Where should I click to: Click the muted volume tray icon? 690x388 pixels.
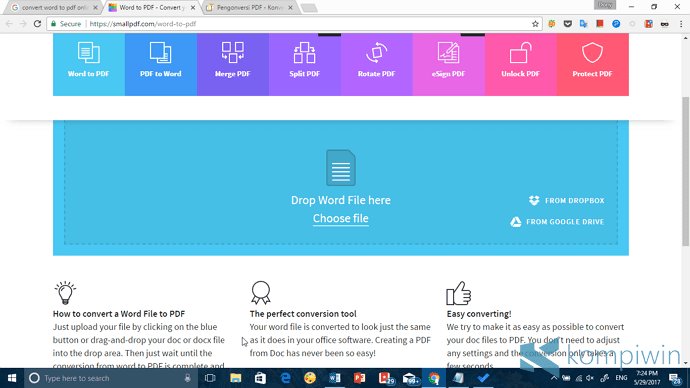click(x=591, y=378)
